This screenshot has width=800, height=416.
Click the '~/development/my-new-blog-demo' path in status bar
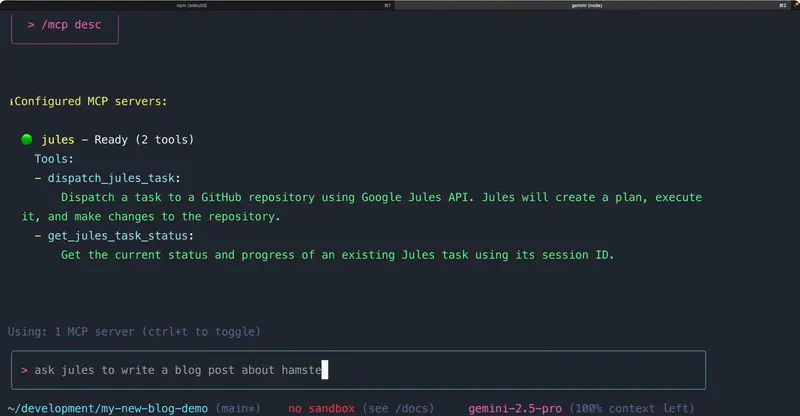pyautogui.click(x=108, y=408)
